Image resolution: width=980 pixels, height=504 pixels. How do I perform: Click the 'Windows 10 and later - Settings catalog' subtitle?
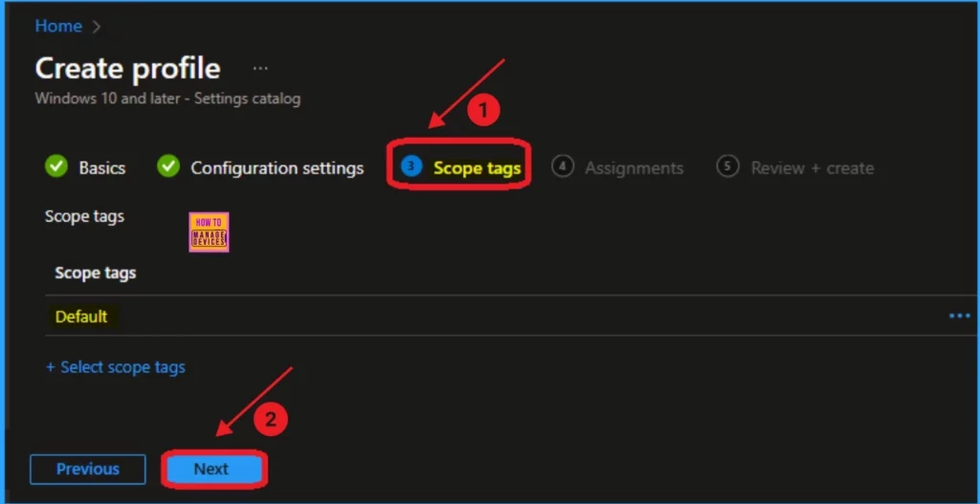(167, 99)
